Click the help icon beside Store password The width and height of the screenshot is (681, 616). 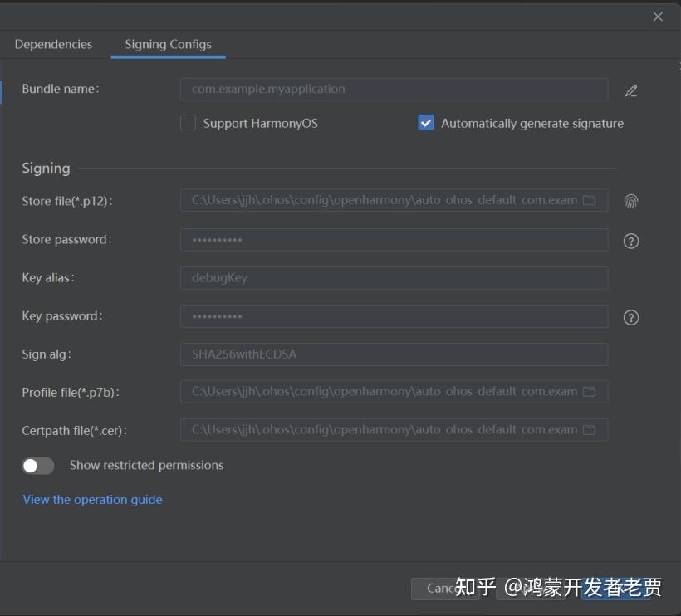pyautogui.click(x=631, y=241)
